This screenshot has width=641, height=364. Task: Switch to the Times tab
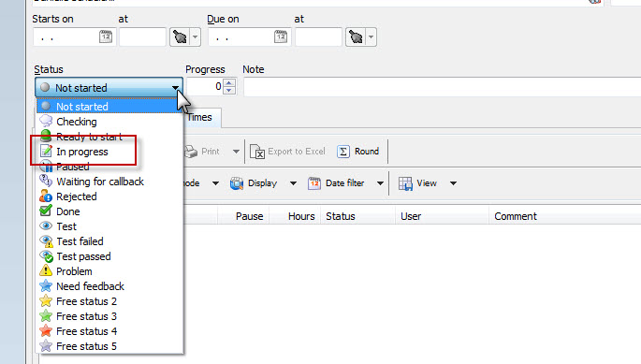pyautogui.click(x=201, y=117)
